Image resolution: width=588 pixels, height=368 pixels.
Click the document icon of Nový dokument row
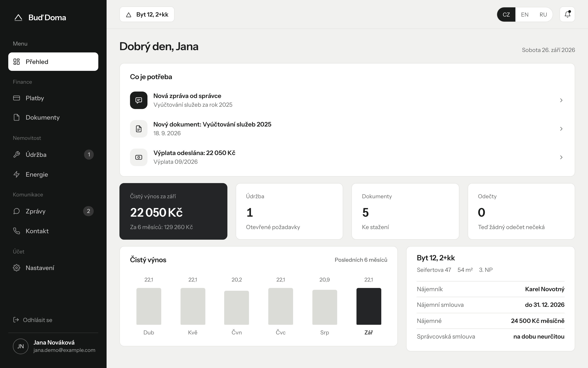click(x=139, y=129)
